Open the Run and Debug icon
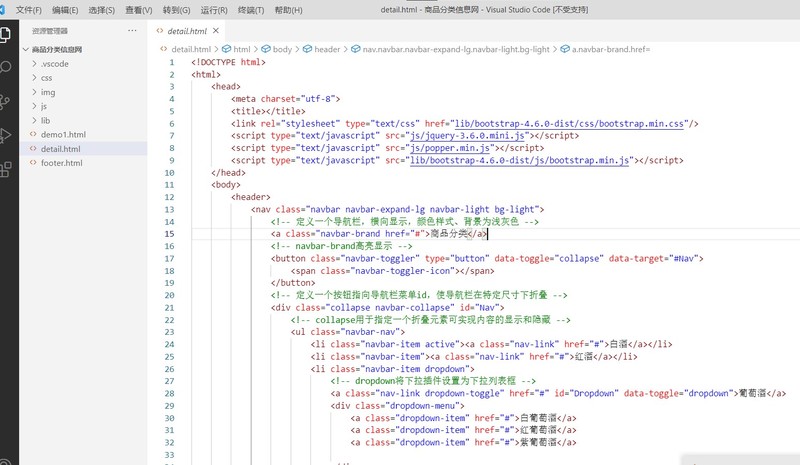800x465 pixels. click(x=5, y=135)
